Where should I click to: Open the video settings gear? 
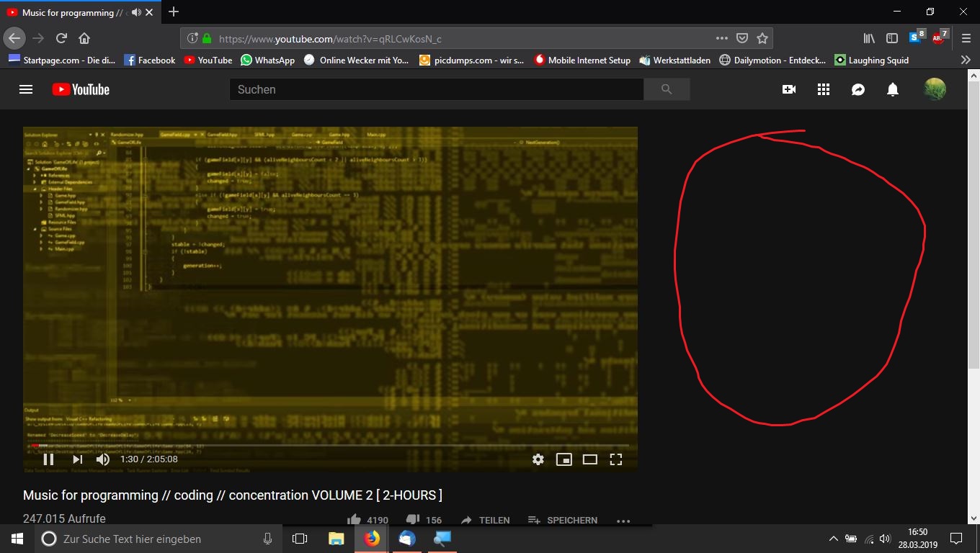coord(538,459)
